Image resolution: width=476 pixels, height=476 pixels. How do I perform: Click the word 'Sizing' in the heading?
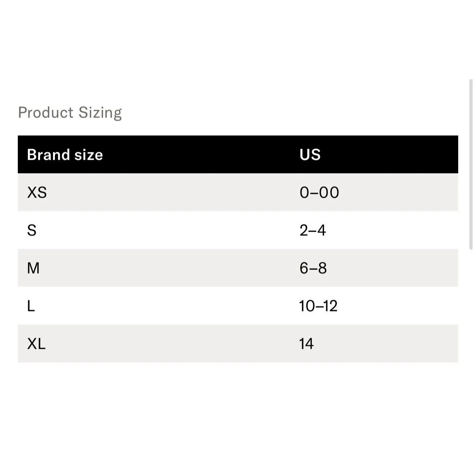point(100,113)
